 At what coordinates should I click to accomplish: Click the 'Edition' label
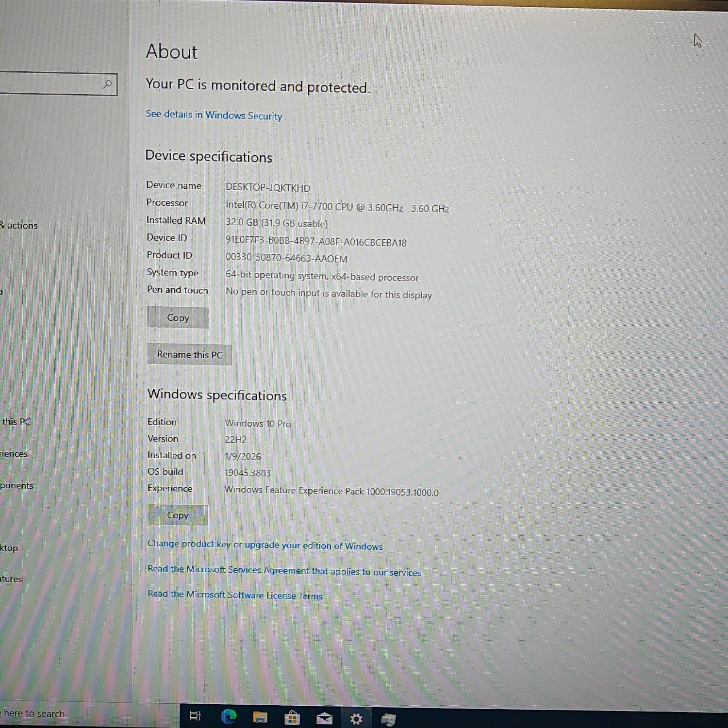pos(162,422)
